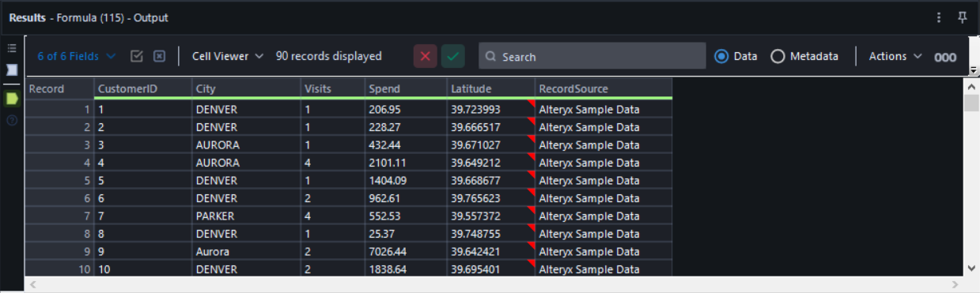
Task: Click inside the Search input field
Action: click(x=592, y=56)
